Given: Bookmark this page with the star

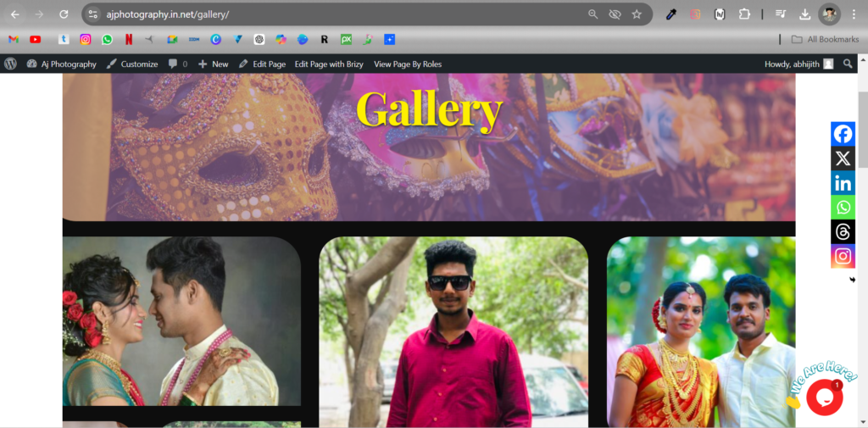Looking at the screenshot, I should point(637,14).
